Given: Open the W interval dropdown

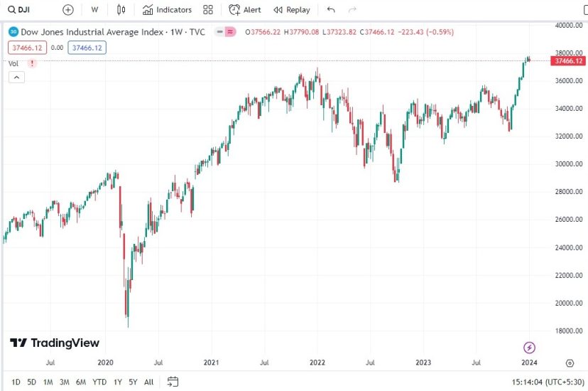Looking at the screenshot, I should point(94,10).
